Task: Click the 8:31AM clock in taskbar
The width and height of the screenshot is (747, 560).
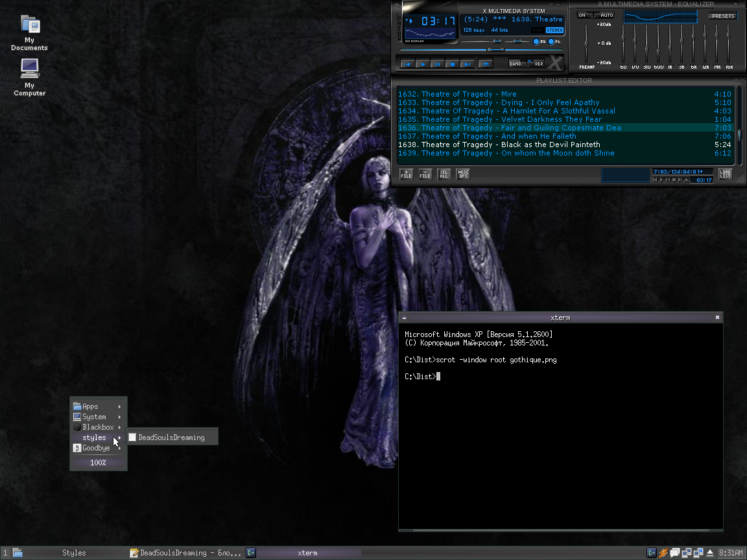Action: point(731,553)
